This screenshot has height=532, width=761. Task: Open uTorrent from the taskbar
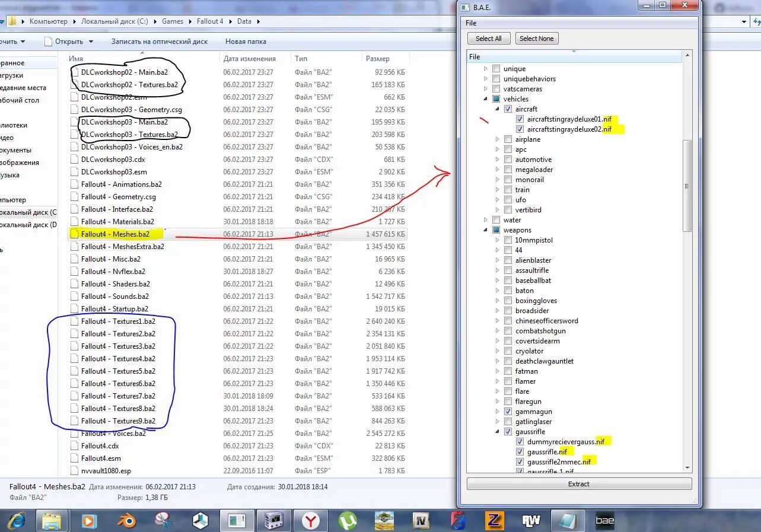tap(348, 521)
